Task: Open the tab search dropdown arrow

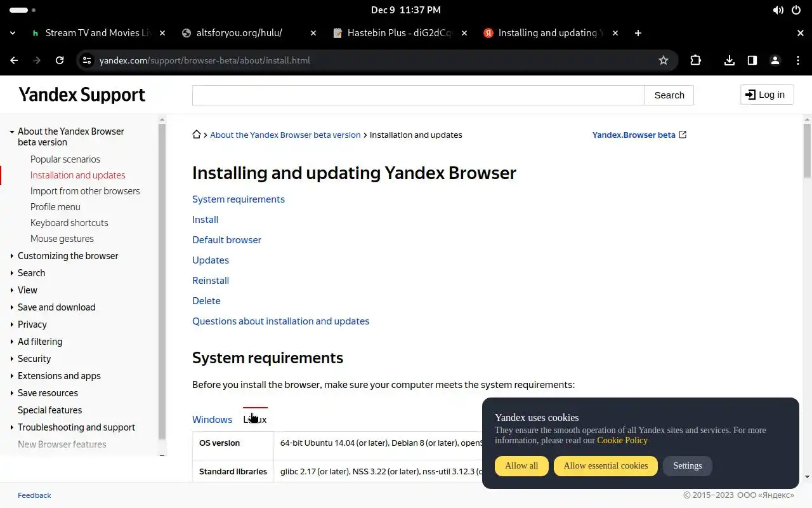Action: pos(13,33)
